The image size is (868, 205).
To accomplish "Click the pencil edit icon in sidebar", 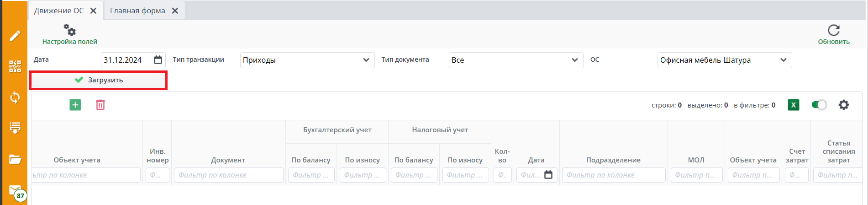I will 15,36.
